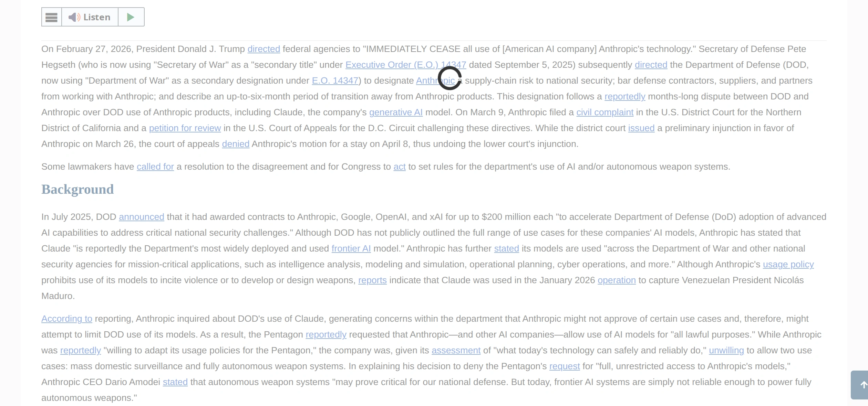Click the 'Background' section heading
The height and width of the screenshot is (406, 868).
(77, 189)
